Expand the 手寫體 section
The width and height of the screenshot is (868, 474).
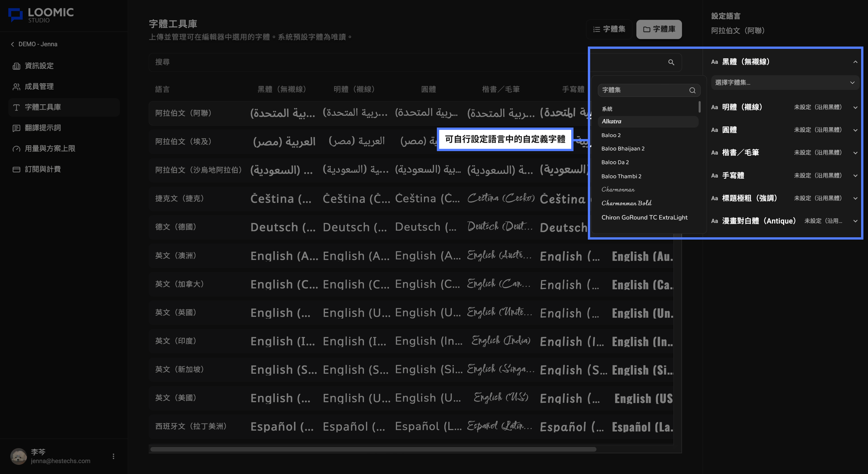pos(855,176)
